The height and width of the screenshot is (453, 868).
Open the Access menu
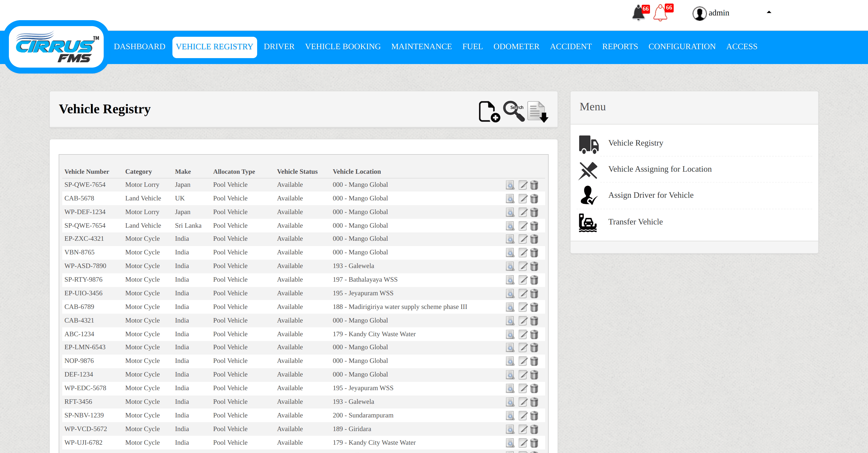point(741,47)
